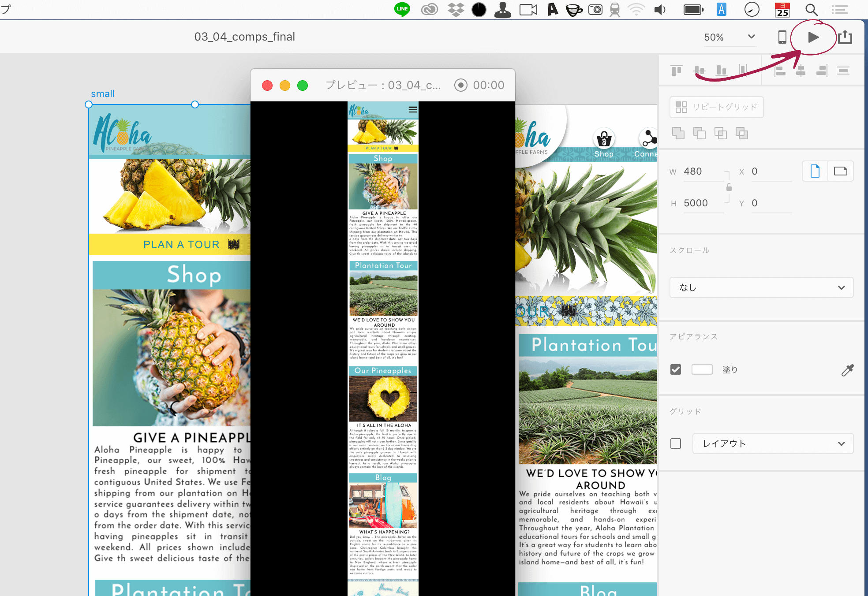
Task: Open the volume menu bar control
Action: (660, 10)
